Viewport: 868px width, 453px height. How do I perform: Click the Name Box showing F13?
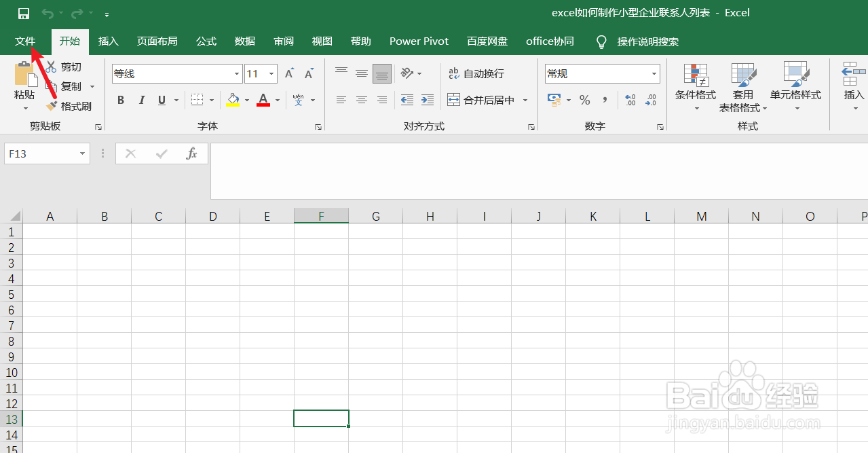click(x=41, y=153)
